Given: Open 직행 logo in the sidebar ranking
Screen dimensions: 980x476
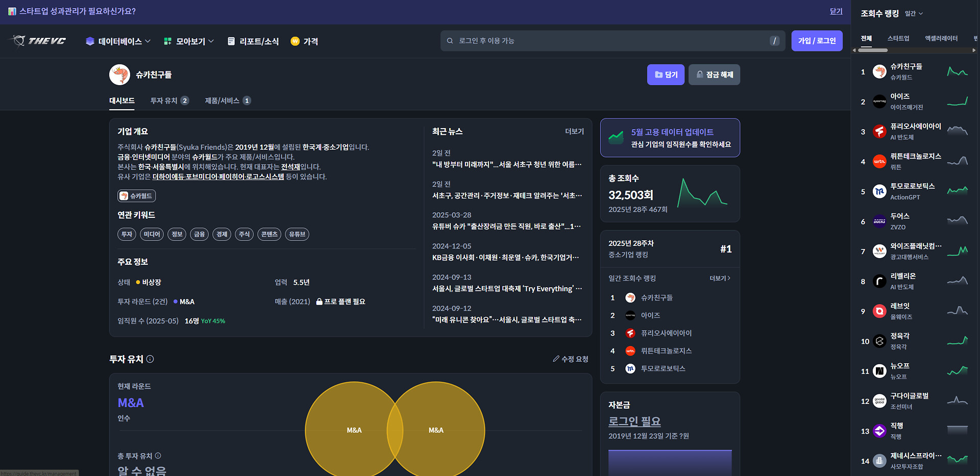Looking at the screenshot, I should click(x=879, y=431).
